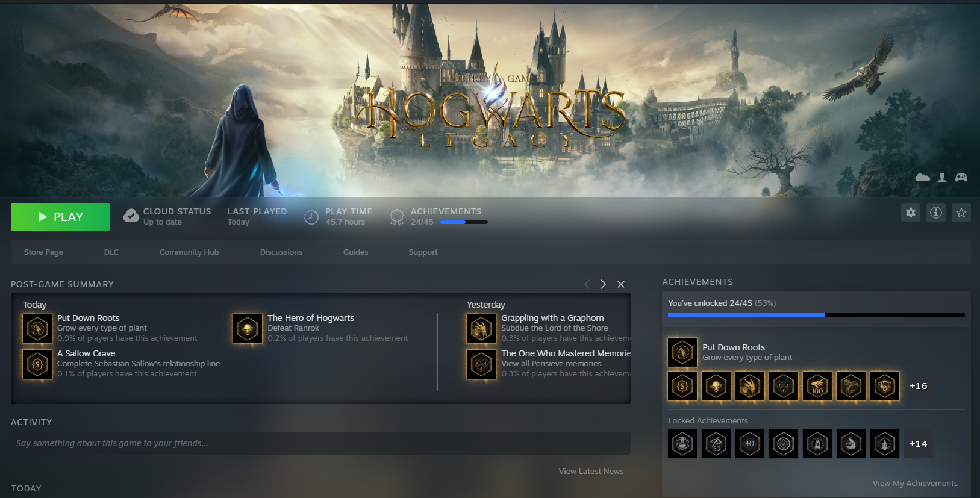Click the Steam Cloud icon on the banner
This screenshot has width=980, height=498.
tap(923, 178)
